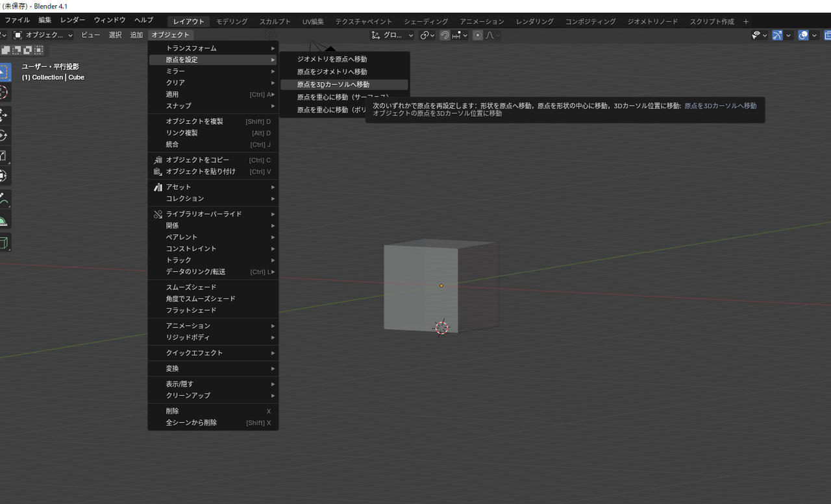Toggle proportional editing

click(478, 35)
